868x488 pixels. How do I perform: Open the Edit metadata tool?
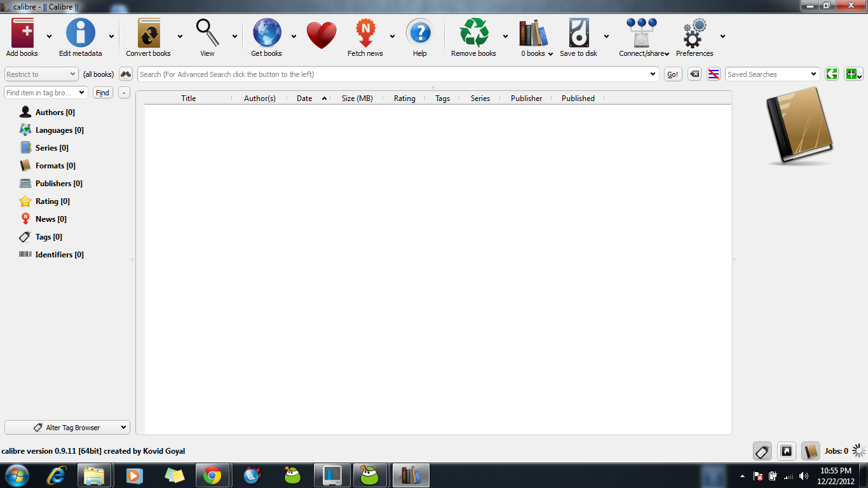tap(81, 33)
